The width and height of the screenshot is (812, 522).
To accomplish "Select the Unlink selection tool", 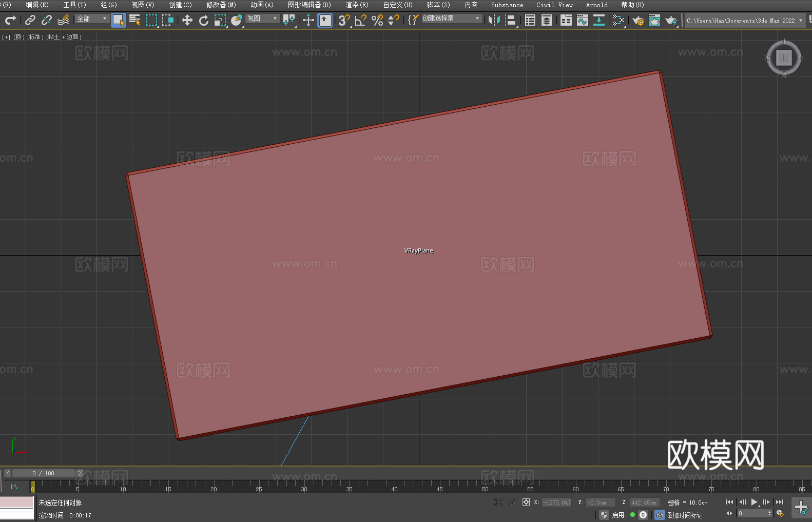I will (x=47, y=20).
